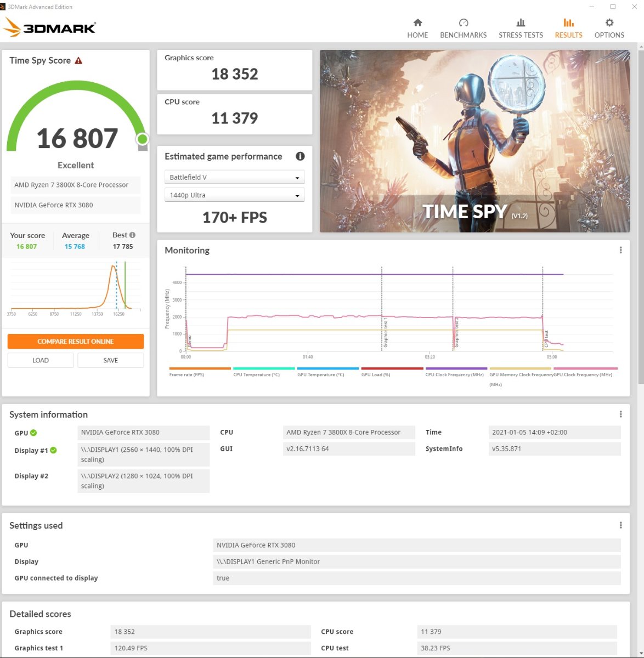Viewport: 644px width, 658px height.
Task: Select the RESULTS tab
Action: click(x=568, y=28)
